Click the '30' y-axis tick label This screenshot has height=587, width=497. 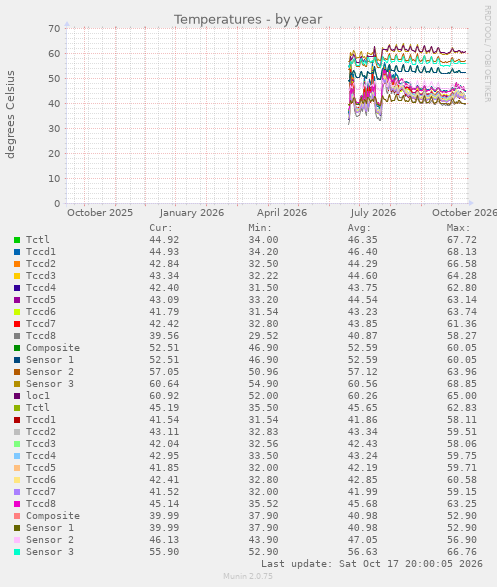[x=54, y=128]
